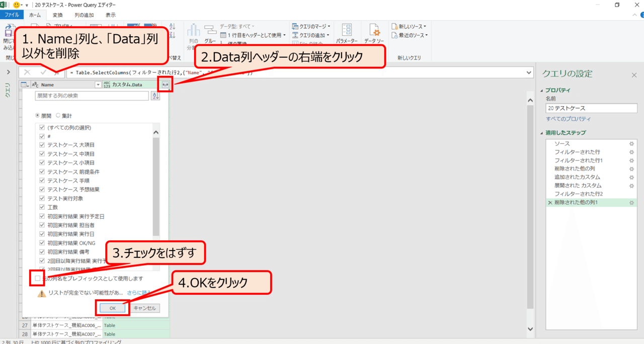Open the Name column filter dropdown

[98, 84]
